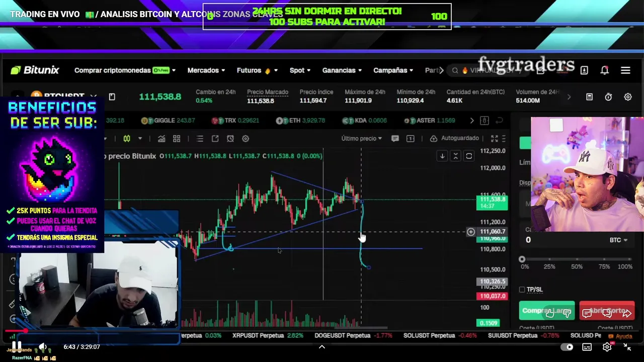Click the red Abrir Corto button
This screenshot has height=362, width=644.
coord(607,311)
